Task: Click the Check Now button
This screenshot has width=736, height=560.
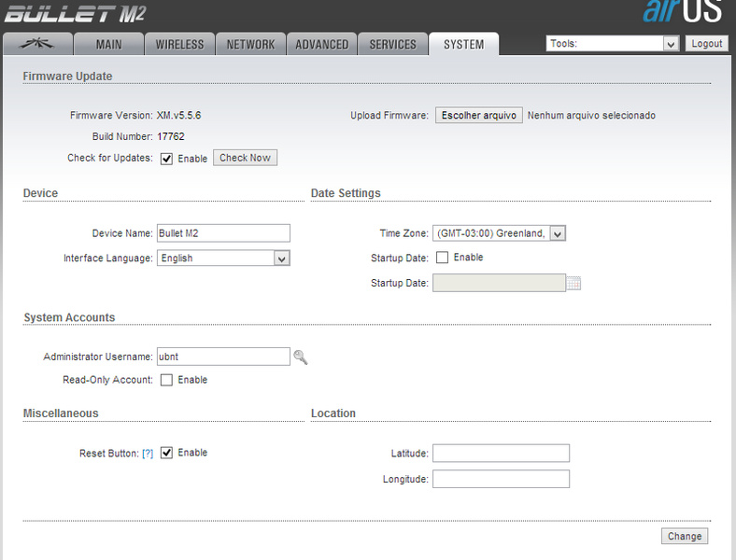Action: pyautogui.click(x=245, y=158)
